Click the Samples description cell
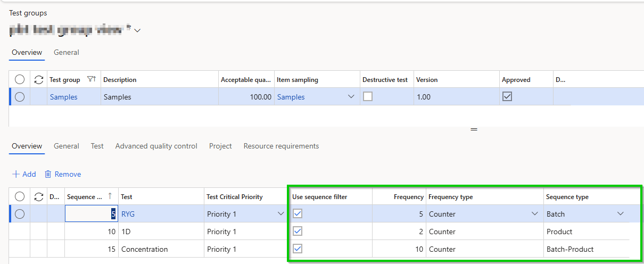 pyautogui.click(x=160, y=97)
